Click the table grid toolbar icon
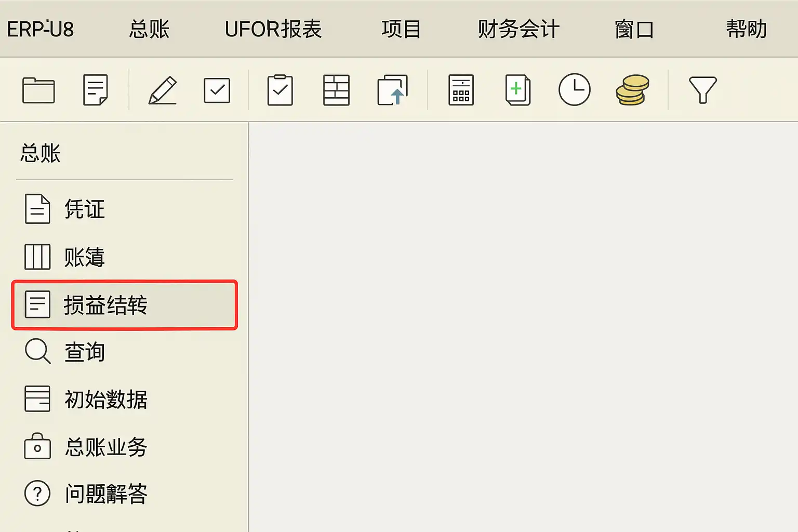798x532 pixels. 336,90
